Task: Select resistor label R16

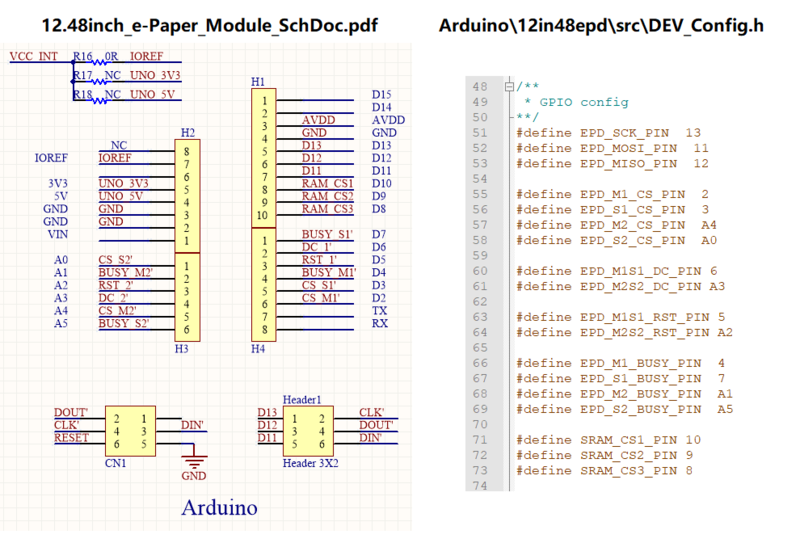Action: (x=83, y=56)
